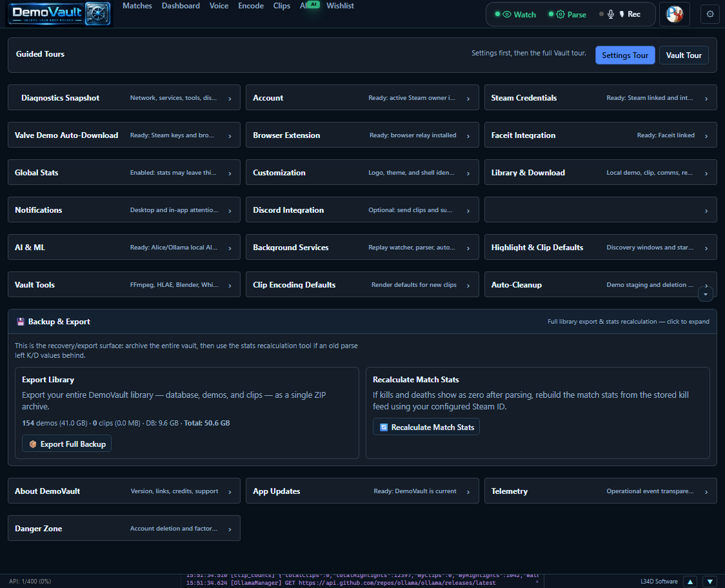
Task: Toggle the Watch service indicator
Action: click(x=515, y=14)
